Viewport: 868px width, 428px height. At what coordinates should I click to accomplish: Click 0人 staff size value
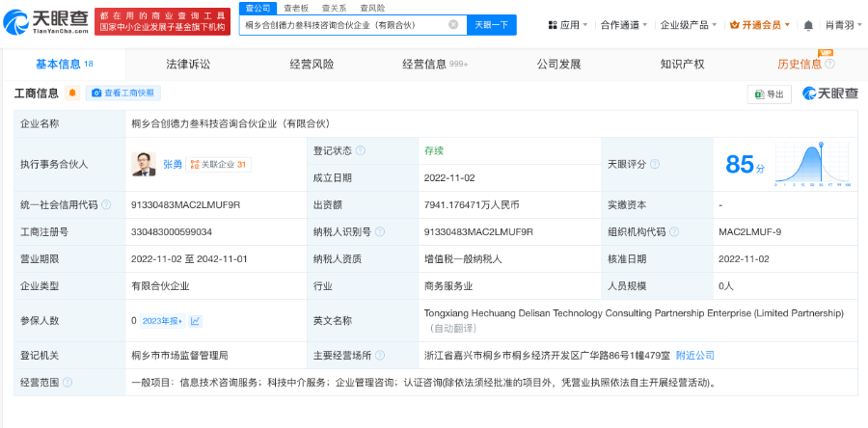point(725,286)
